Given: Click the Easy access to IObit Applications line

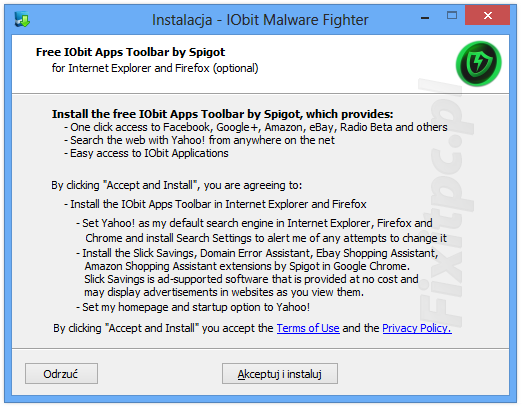Looking at the screenshot, I should click(146, 153).
